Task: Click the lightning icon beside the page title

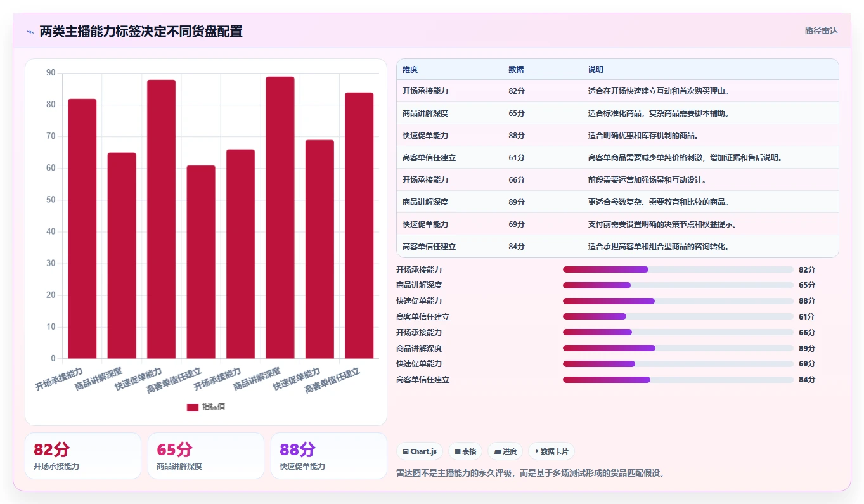Action: click(x=30, y=32)
